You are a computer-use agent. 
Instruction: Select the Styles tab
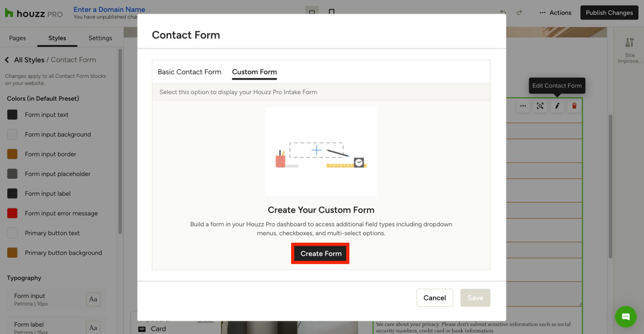(57, 38)
